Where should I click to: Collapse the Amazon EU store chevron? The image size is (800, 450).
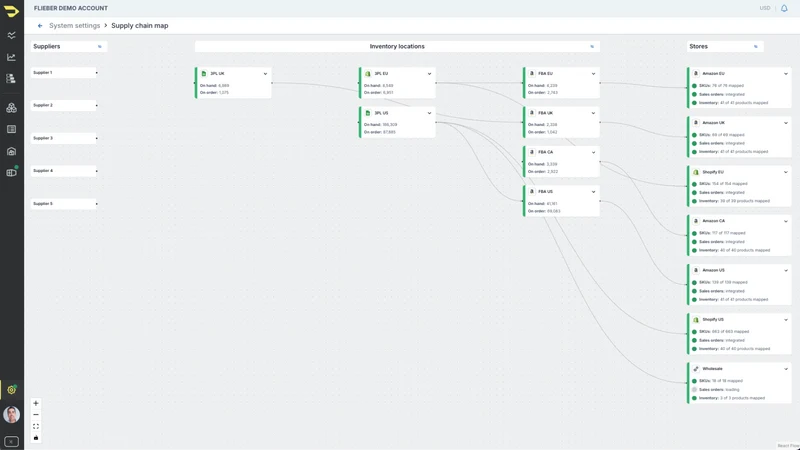pyautogui.click(x=786, y=74)
